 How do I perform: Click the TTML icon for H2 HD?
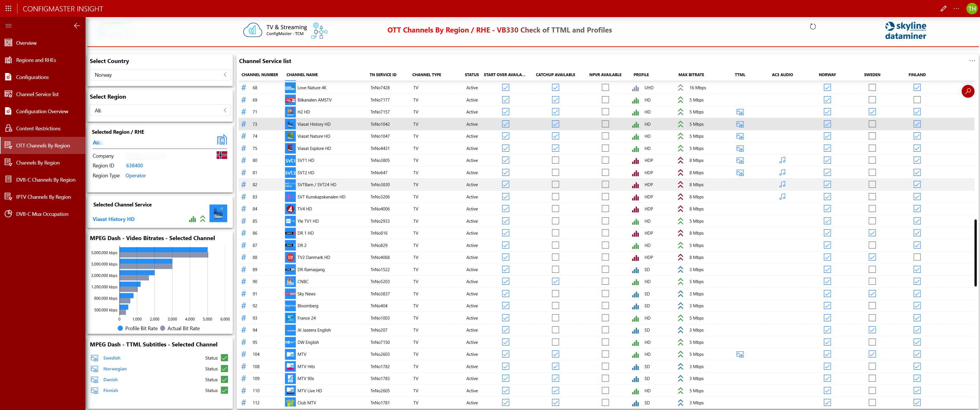740,112
